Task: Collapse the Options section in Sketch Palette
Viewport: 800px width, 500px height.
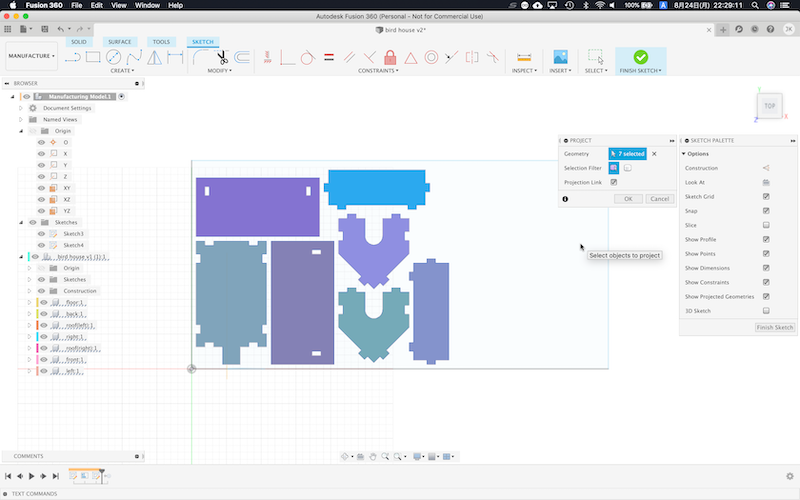Action: click(x=684, y=154)
